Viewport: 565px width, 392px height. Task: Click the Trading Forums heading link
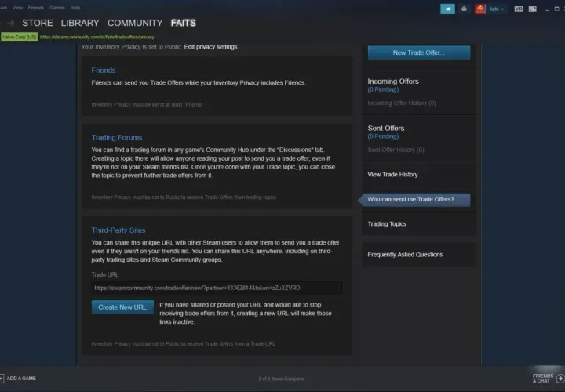click(117, 137)
